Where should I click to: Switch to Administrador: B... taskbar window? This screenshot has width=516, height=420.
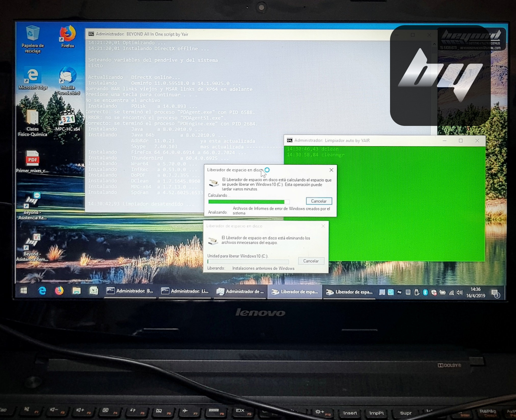point(130,291)
